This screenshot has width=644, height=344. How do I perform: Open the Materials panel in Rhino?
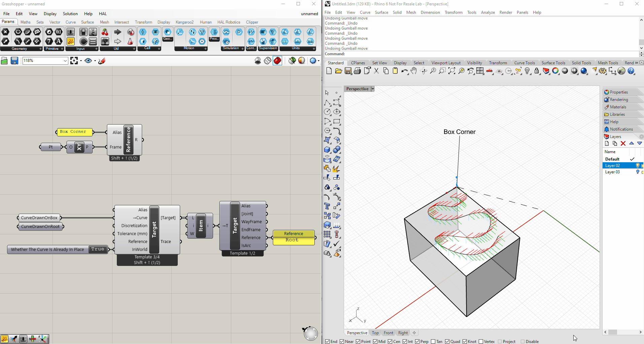(x=618, y=107)
